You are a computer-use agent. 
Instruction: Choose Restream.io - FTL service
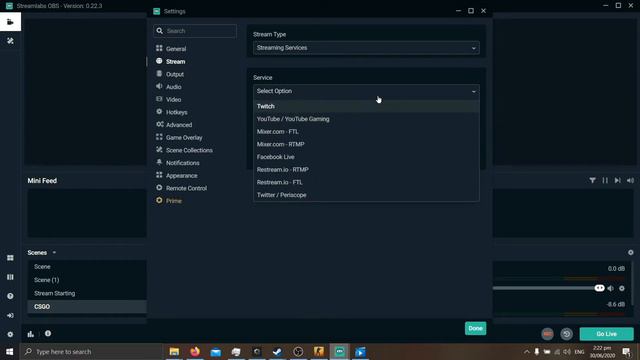point(366,182)
